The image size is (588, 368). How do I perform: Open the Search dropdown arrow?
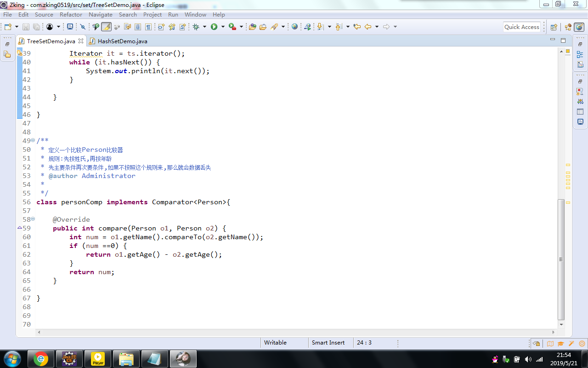click(283, 27)
